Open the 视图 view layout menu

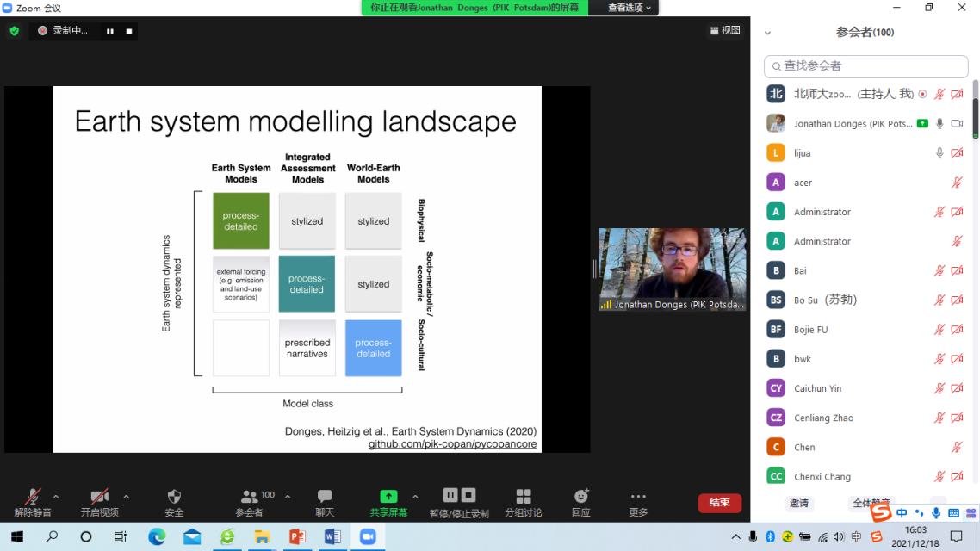[x=724, y=30]
